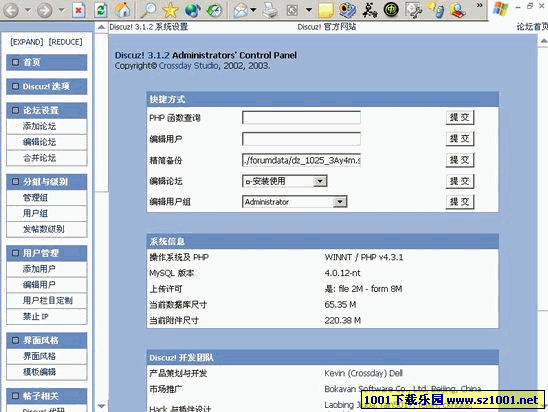The image size is (548, 412).
Task: Open Discuz! 官方网站 link in header
Action: pos(327,27)
